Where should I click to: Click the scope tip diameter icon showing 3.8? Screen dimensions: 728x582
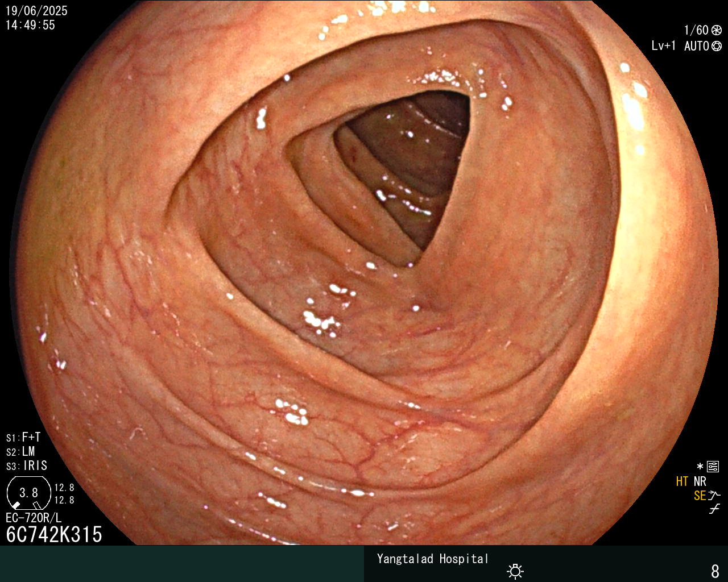(28, 493)
